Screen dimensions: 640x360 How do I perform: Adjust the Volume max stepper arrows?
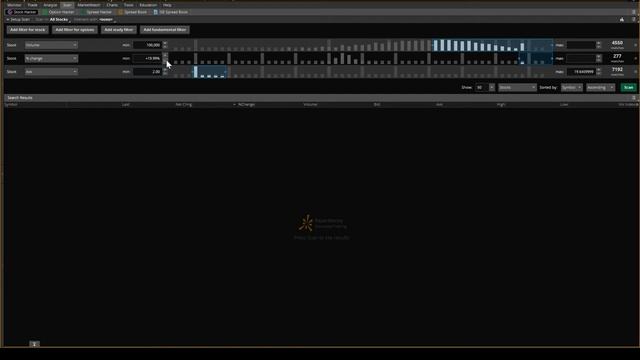point(599,45)
